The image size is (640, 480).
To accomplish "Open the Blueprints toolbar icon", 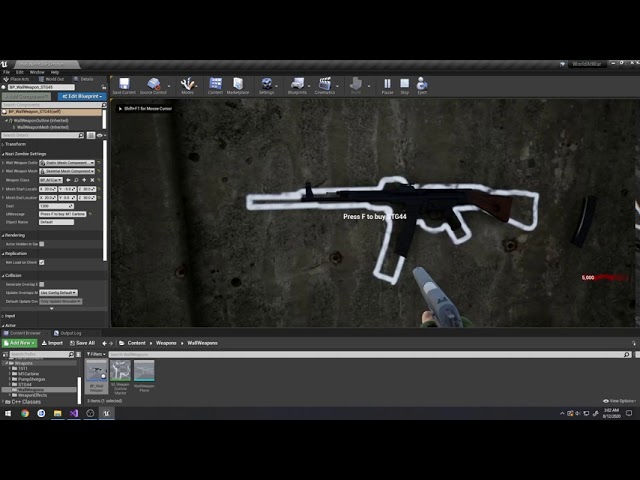I will tap(297, 86).
